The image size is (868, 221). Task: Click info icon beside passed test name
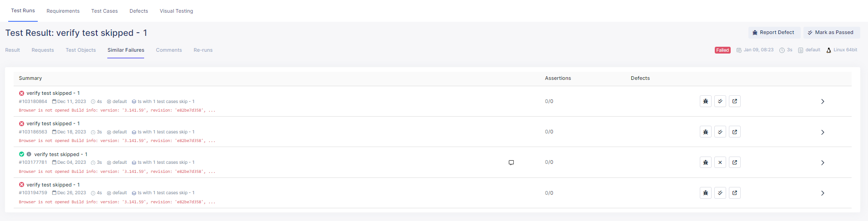pos(29,154)
